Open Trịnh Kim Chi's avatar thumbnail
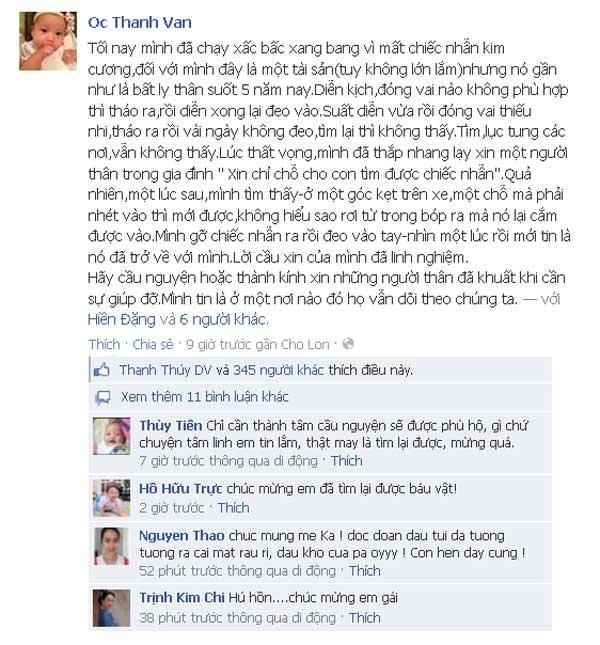This screenshot has width=600, height=645. [111, 608]
